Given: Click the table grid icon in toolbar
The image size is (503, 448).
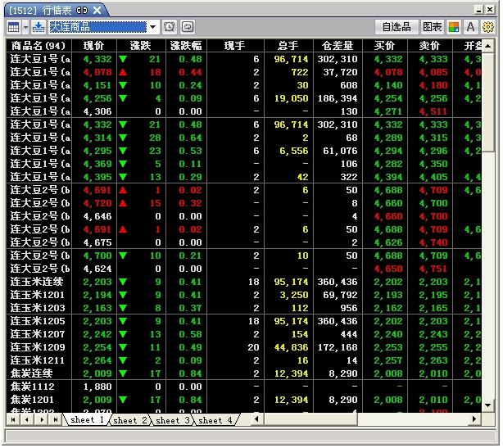Looking at the screenshot, I should click(13, 27).
